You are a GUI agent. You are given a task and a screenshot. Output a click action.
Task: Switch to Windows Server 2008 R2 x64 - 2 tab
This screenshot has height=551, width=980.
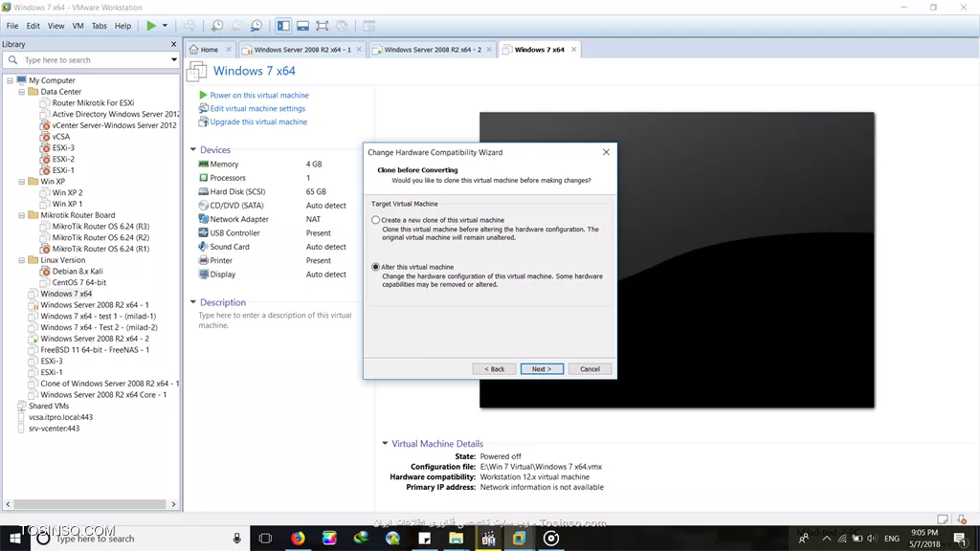[433, 50]
